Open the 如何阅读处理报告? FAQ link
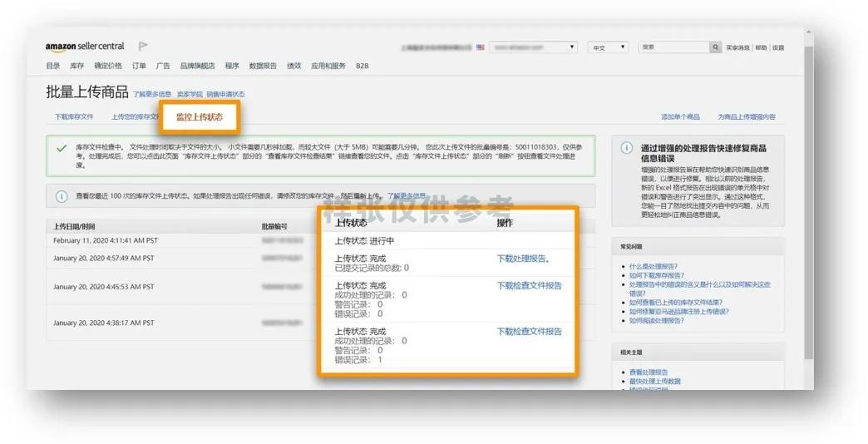868x444 pixels. click(657, 321)
